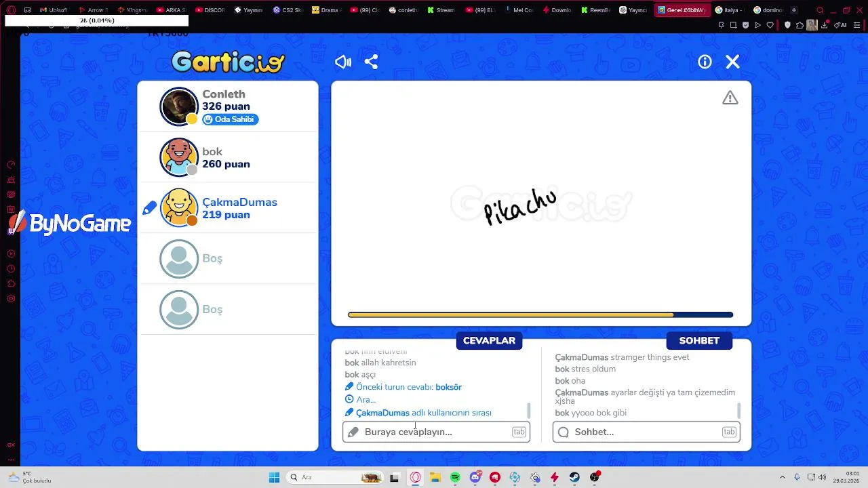Click bok's '260 puan' score
868x488 pixels.
pos(226,164)
